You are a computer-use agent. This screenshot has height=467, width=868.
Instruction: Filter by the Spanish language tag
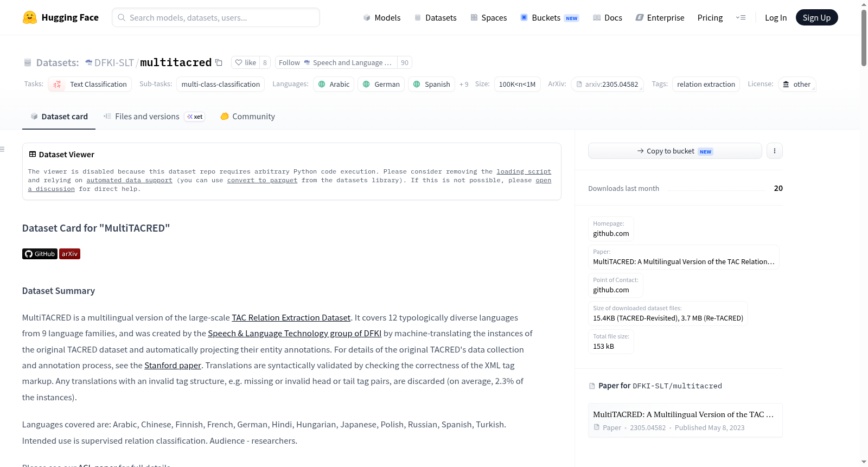tap(431, 84)
